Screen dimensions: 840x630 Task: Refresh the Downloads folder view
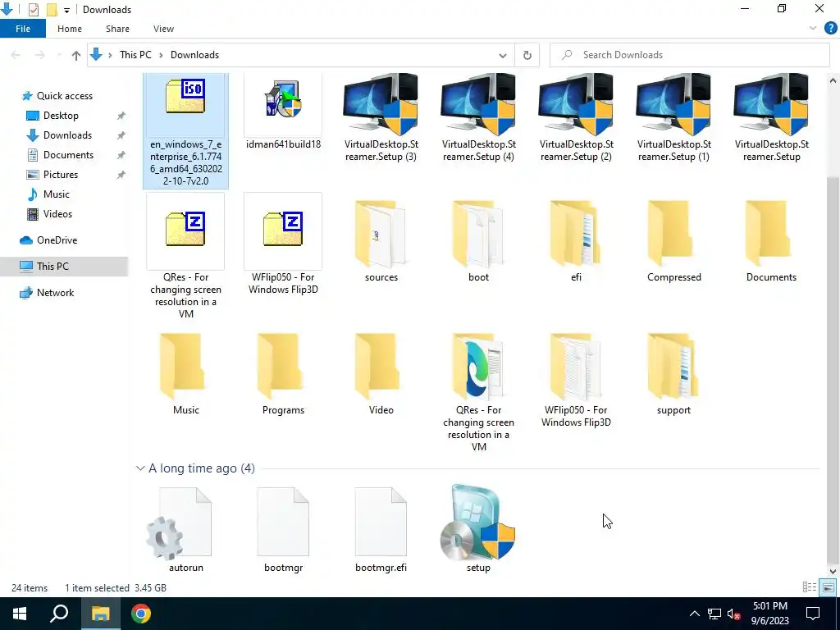(527, 55)
